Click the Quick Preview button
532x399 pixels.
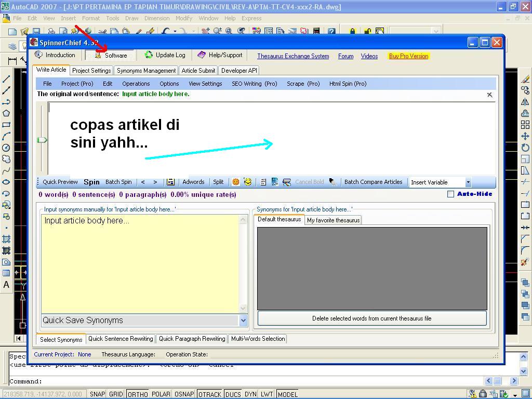click(x=60, y=182)
